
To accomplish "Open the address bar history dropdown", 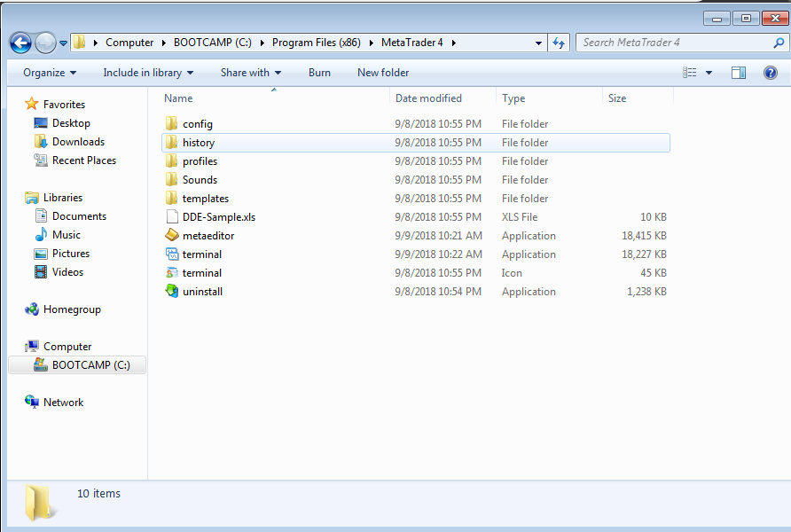I will pyautogui.click(x=538, y=43).
